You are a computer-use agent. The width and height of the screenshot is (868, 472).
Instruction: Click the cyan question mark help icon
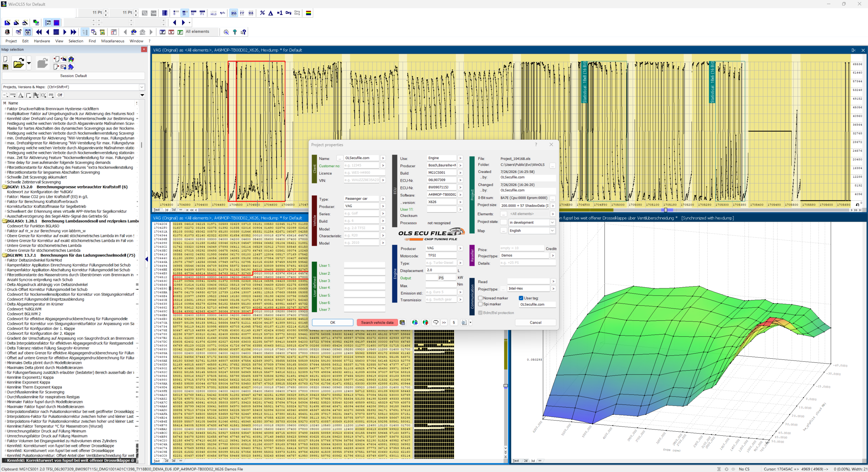pos(235,32)
